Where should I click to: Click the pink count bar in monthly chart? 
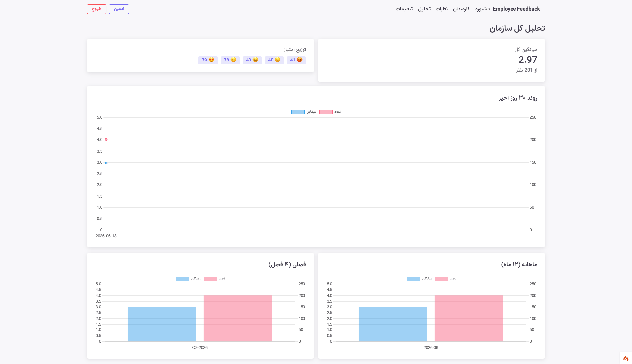tap(469, 318)
